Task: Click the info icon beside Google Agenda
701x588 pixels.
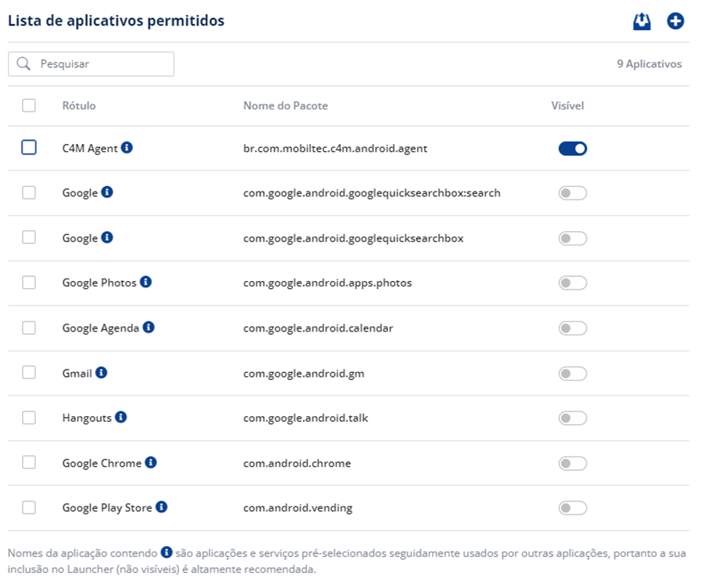Action: [149, 327]
